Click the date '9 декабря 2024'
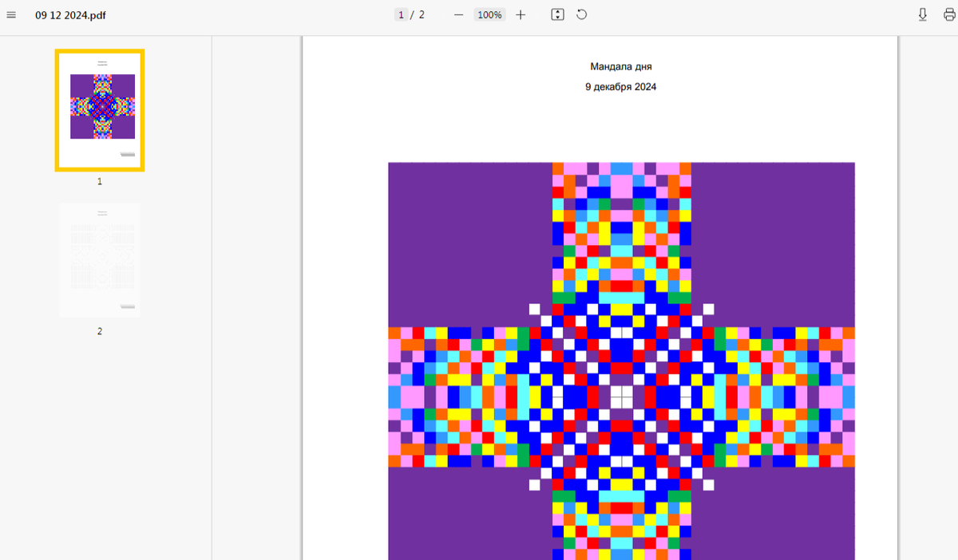 pyautogui.click(x=620, y=86)
